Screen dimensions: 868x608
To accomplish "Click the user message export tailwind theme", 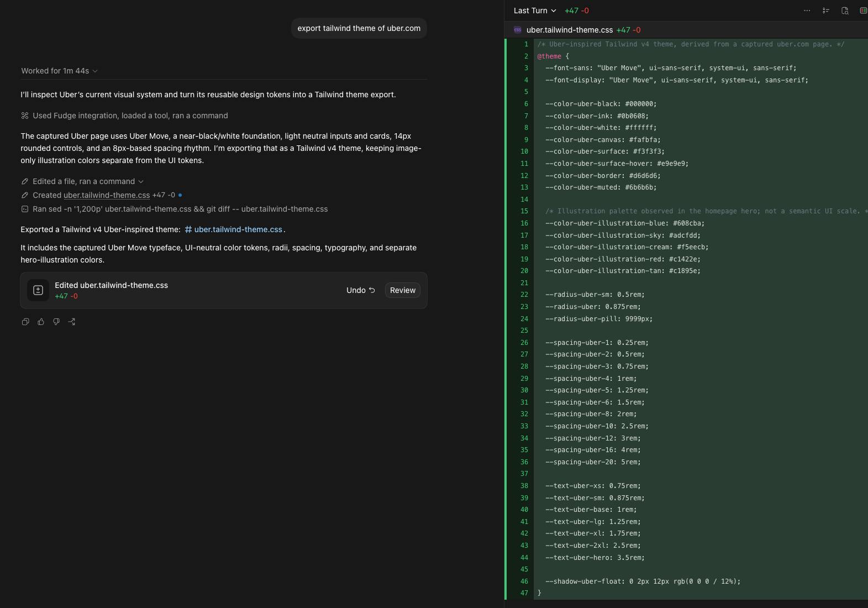I will [x=359, y=28].
